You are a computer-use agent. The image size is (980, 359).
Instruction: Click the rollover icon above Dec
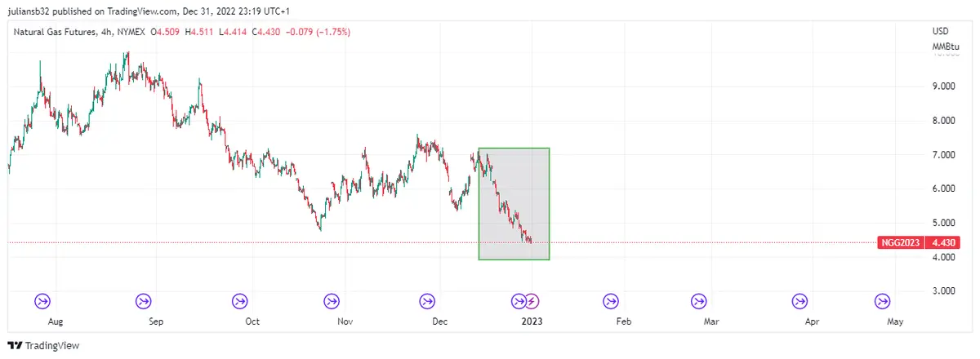click(x=427, y=301)
